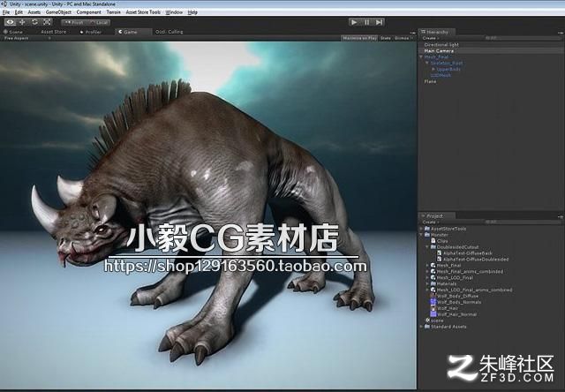The height and width of the screenshot is (392, 565).
Task: Open the Component menu
Action: pos(88,12)
